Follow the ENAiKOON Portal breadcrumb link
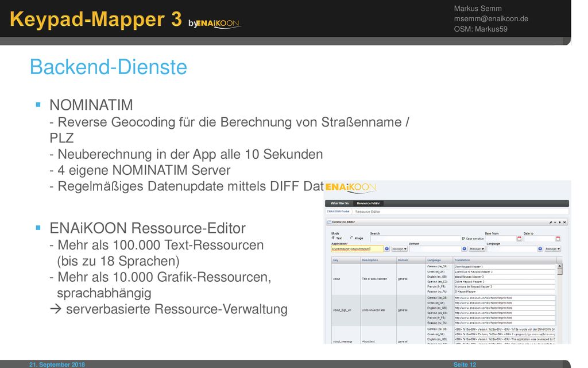588x368 pixels. (x=338, y=212)
